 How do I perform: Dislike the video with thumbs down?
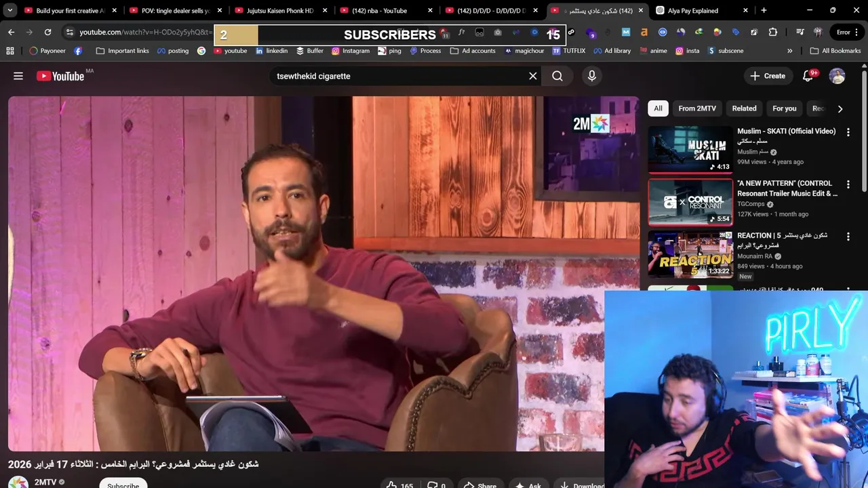436,485
